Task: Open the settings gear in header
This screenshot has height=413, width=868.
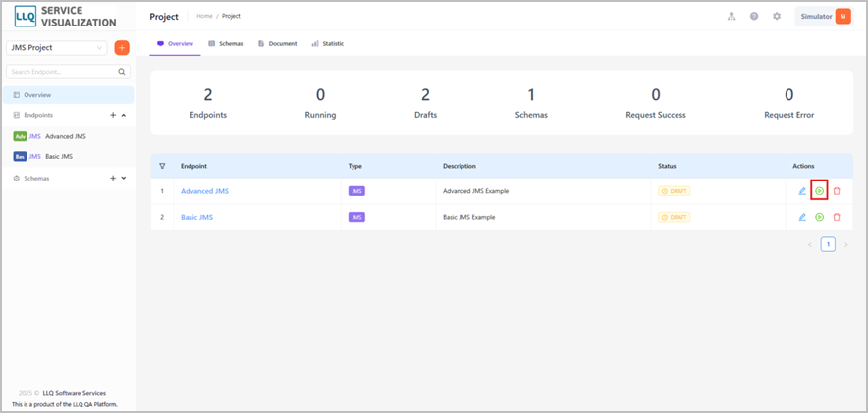Action: (777, 16)
